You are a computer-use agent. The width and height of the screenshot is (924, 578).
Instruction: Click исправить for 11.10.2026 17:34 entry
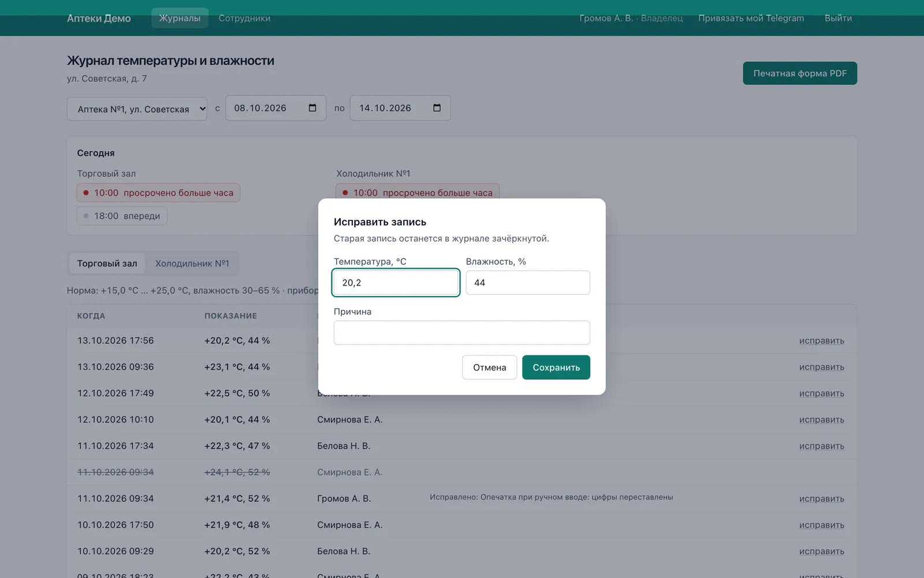click(x=822, y=446)
